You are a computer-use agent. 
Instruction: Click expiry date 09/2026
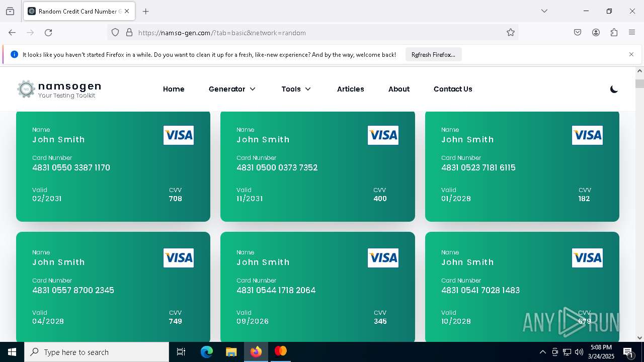tap(253, 321)
